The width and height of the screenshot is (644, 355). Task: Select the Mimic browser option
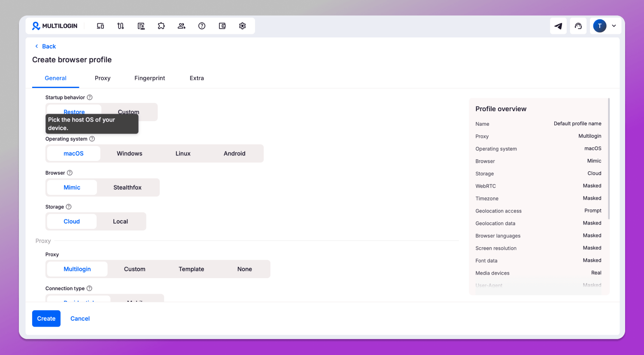[x=72, y=187]
